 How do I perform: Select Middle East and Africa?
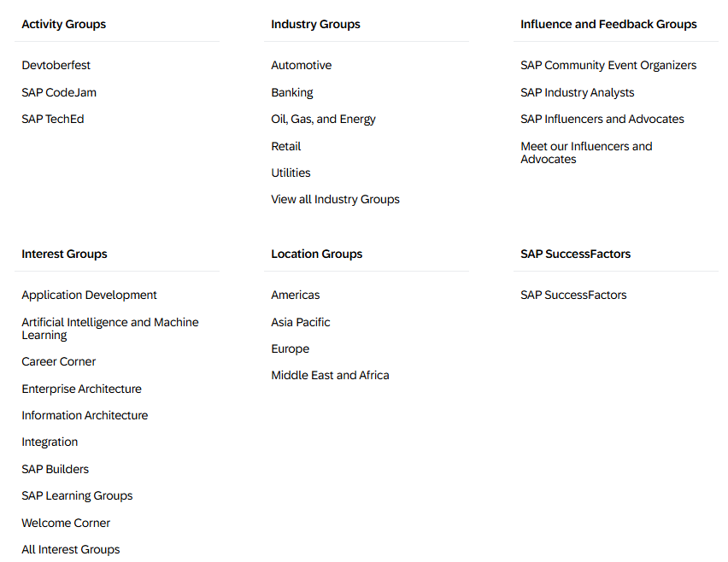pos(330,375)
